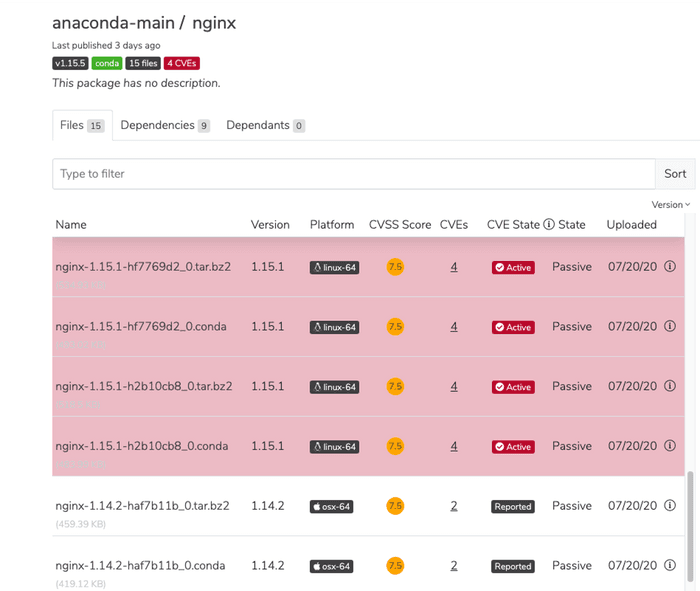Click Active badge on h2b10cb8_0.tar.bz2 row

click(513, 387)
